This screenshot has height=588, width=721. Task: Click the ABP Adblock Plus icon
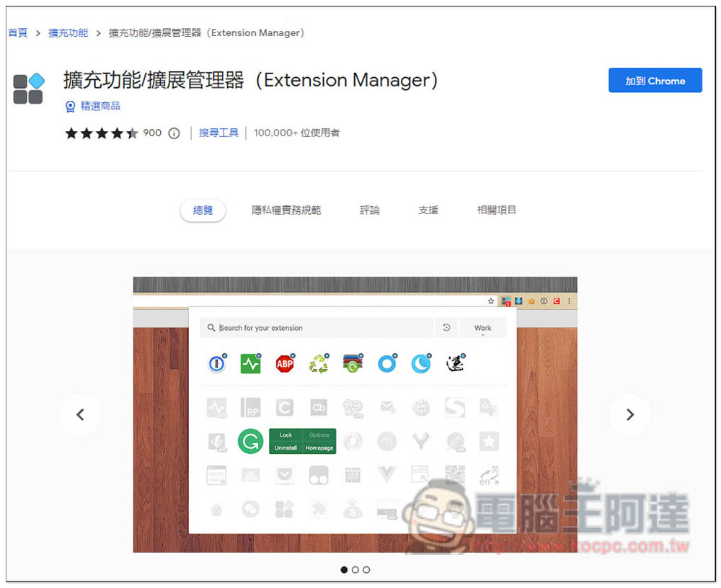point(285,364)
